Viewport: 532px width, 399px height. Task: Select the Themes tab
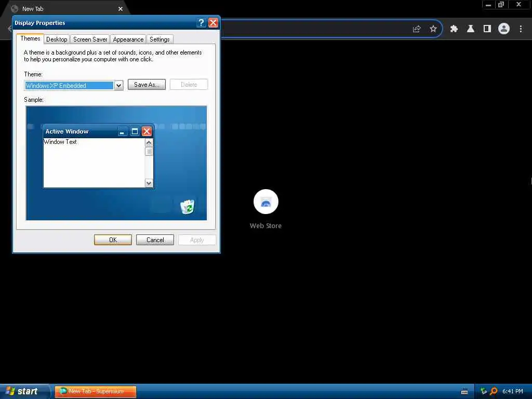coord(30,38)
